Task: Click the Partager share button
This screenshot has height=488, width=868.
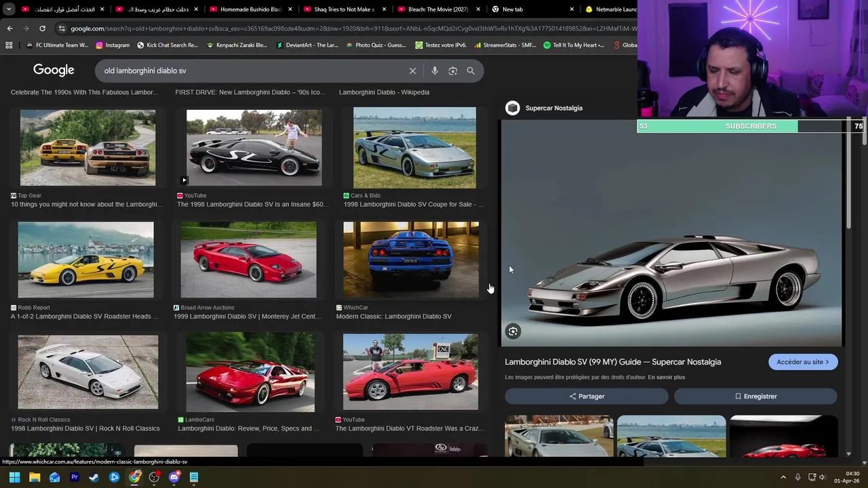Action: click(587, 396)
